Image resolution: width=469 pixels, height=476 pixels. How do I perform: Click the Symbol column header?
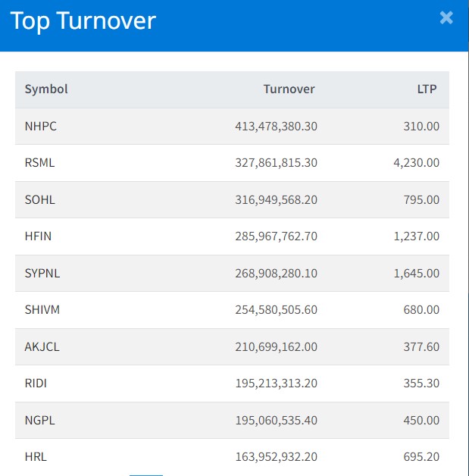pyautogui.click(x=46, y=89)
